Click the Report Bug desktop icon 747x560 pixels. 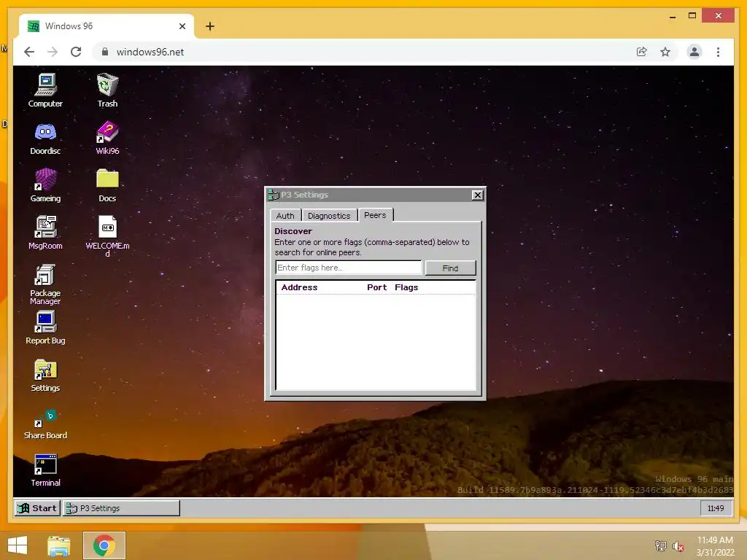[x=45, y=327]
